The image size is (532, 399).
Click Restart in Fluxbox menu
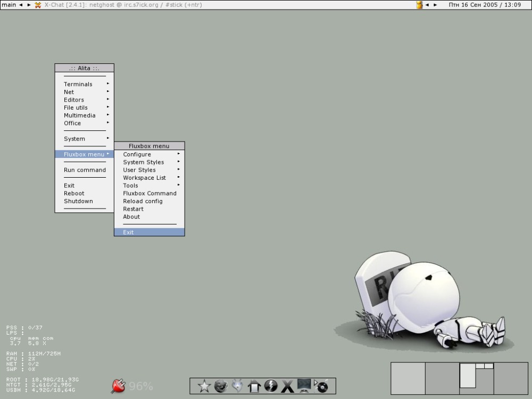[149, 209]
